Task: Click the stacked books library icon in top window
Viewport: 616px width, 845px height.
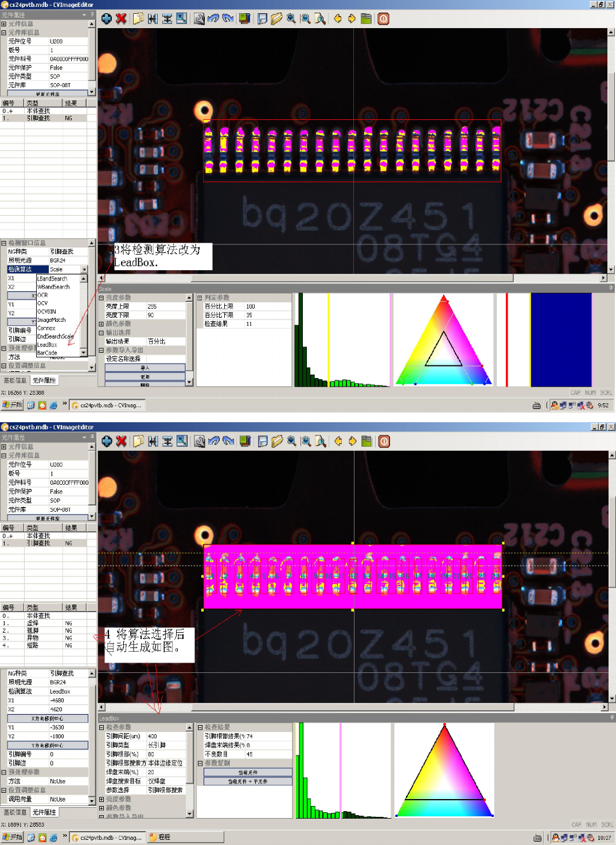Action: (x=244, y=18)
